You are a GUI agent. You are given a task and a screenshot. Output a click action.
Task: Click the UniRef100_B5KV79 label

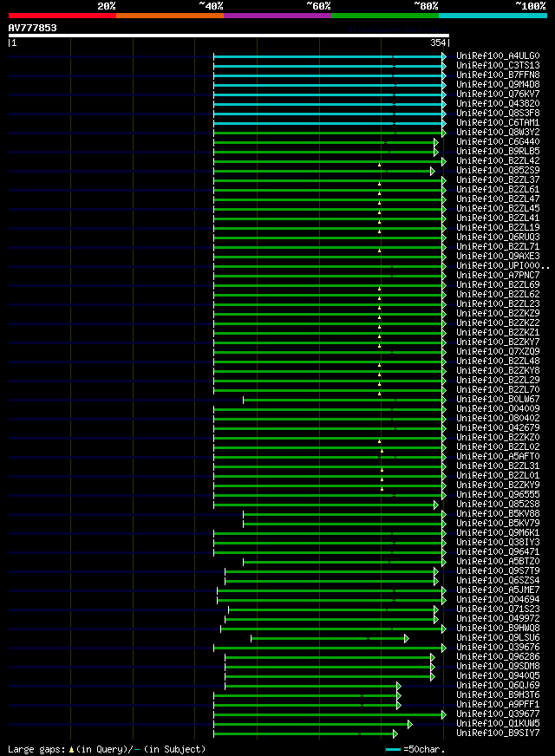[498, 523]
